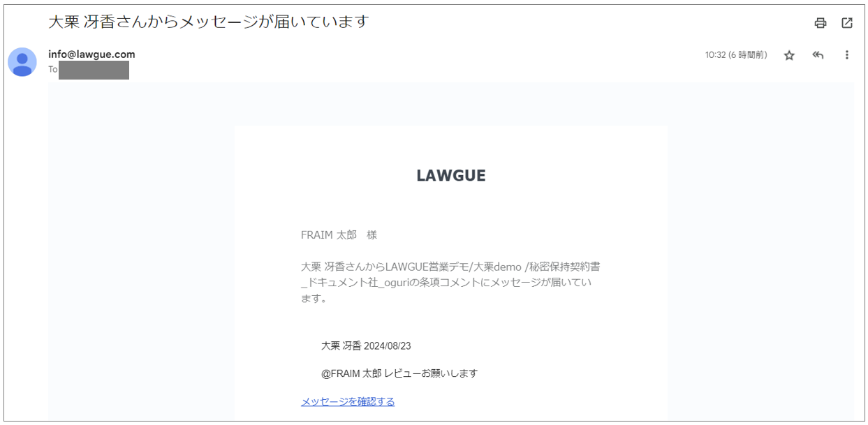Click the last body line ending ます。
This screenshot has height=425, width=868.
(x=314, y=299)
